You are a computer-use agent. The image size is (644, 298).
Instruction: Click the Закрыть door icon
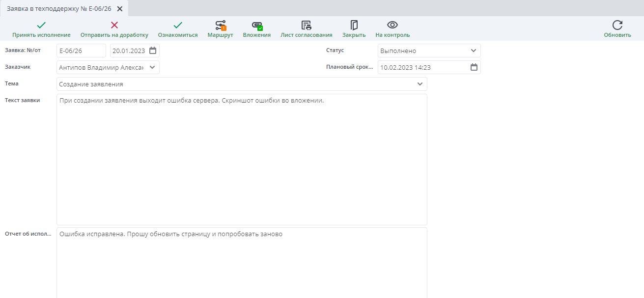(354, 26)
